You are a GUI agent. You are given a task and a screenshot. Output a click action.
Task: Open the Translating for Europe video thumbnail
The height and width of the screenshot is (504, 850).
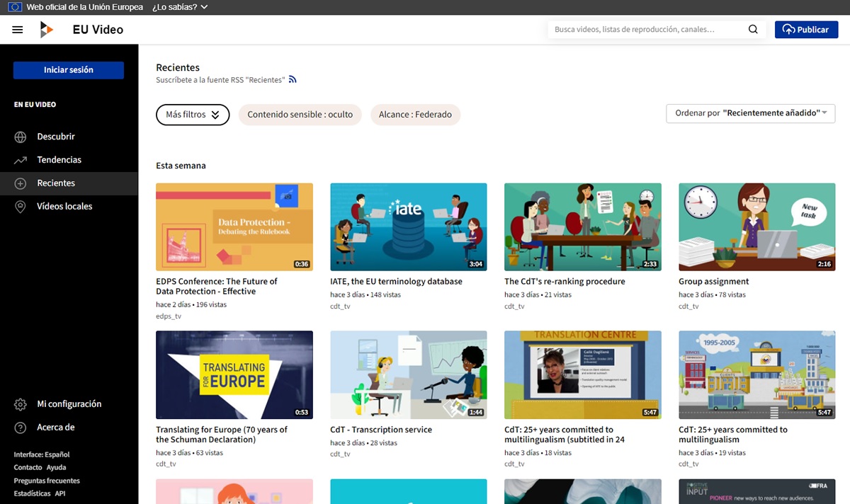coord(234,374)
